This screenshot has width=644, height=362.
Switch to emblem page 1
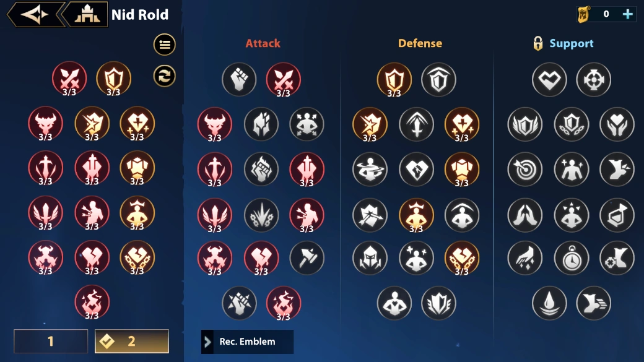(51, 341)
